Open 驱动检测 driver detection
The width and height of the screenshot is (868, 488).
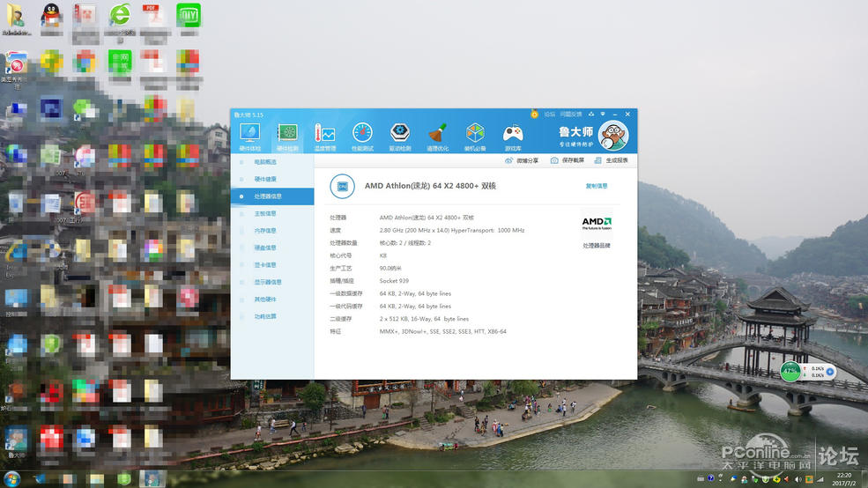coord(400,137)
